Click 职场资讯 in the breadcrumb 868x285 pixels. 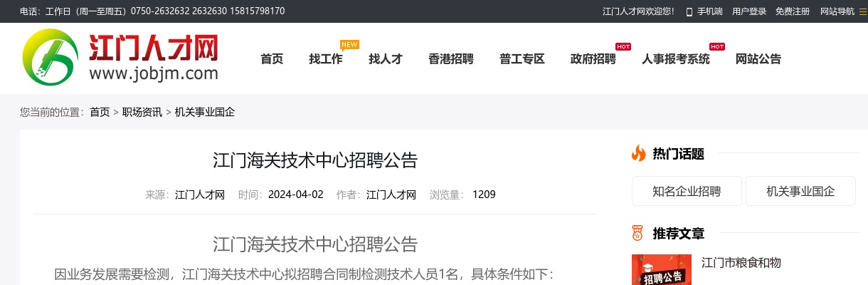pyautogui.click(x=142, y=112)
